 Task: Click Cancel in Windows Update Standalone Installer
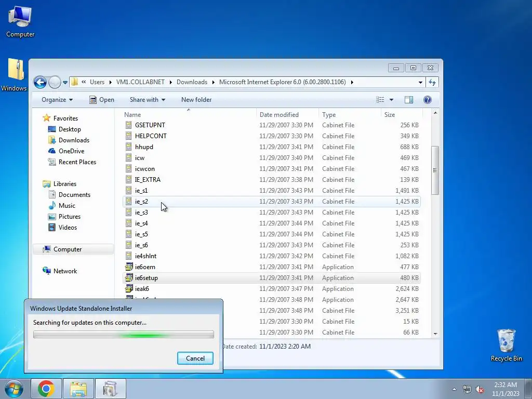[195, 358]
